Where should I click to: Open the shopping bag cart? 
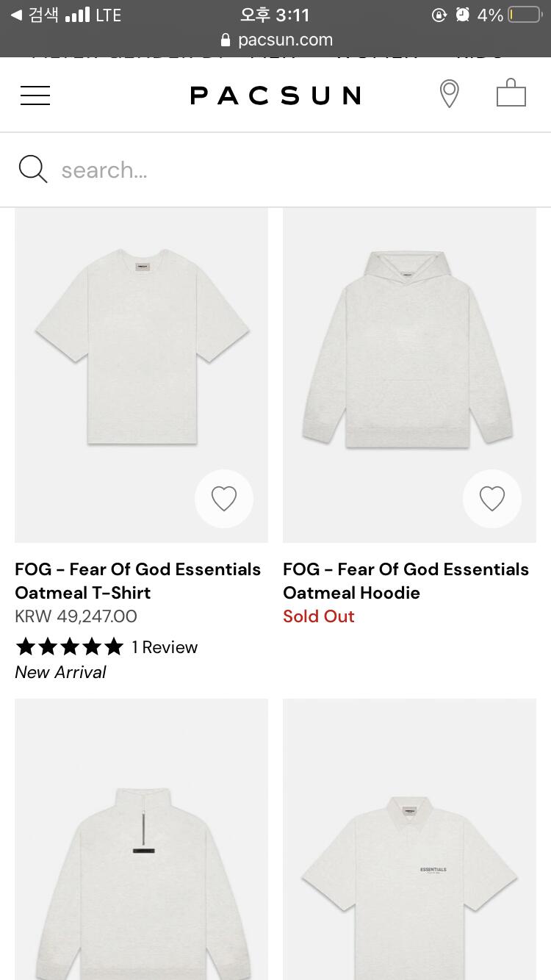tap(511, 94)
